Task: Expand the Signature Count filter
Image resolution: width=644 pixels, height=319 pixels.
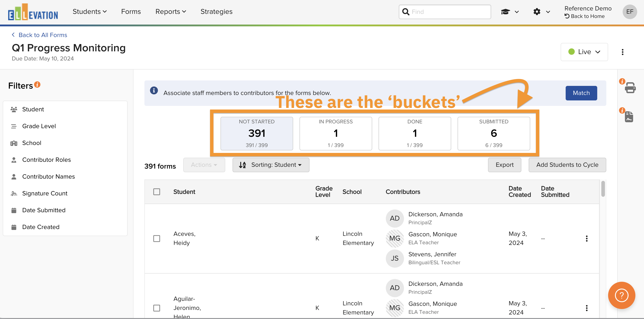Action: tap(65, 193)
